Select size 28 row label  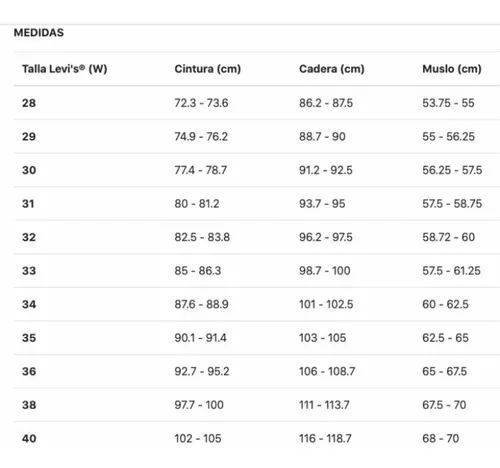(x=29, y=103)
